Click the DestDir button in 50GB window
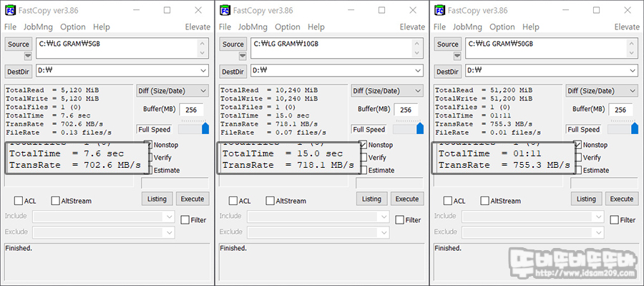Image resolution: width=644 pixels, height=286 pixels. point(448,72)
